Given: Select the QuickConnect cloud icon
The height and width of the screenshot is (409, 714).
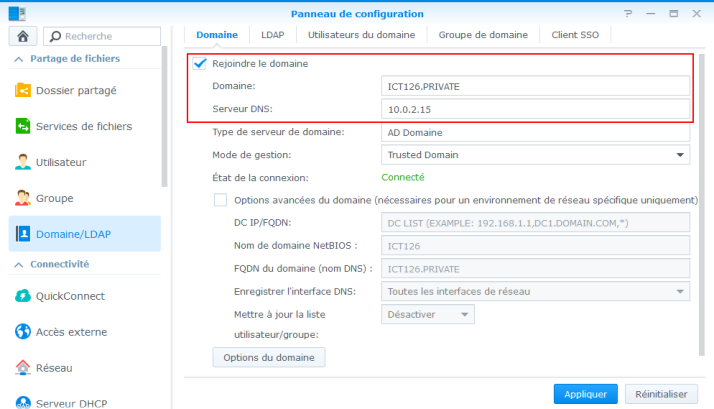Looking at the screenshot, I should (x=23, y=296).
